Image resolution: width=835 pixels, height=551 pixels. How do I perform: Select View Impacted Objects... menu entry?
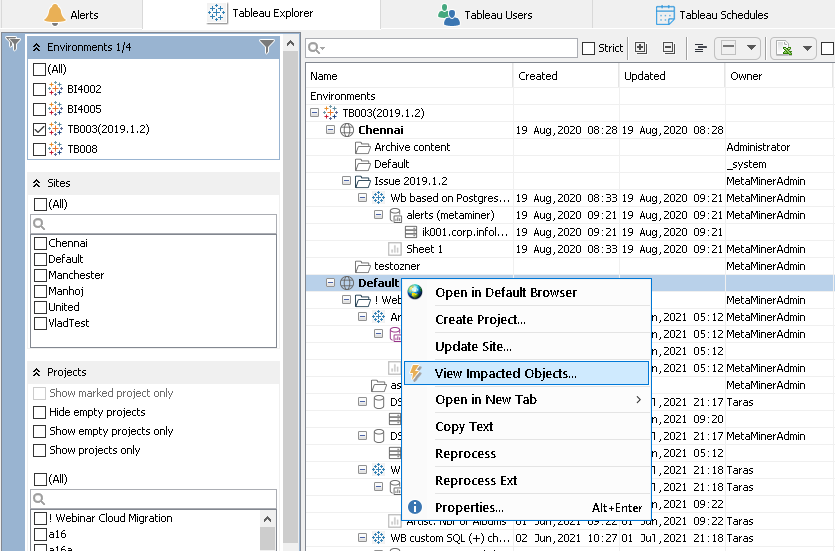[x=527, y=373]
